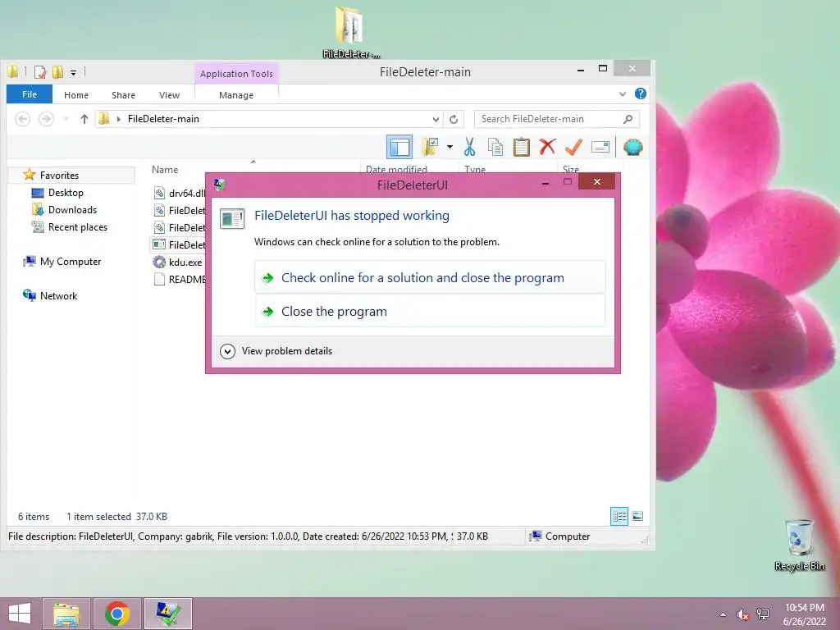Click the muted volume tray icon
This screenshot has width=840, height=630.
click(x=742, y=614)
